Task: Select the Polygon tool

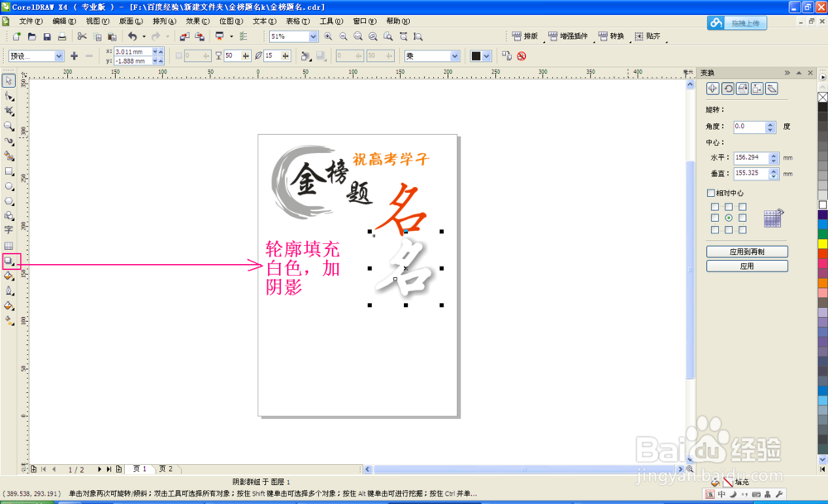Action: (9, 201)
